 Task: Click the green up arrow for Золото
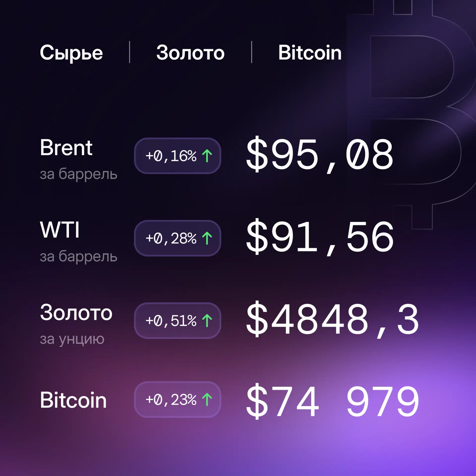coord(207,321)
